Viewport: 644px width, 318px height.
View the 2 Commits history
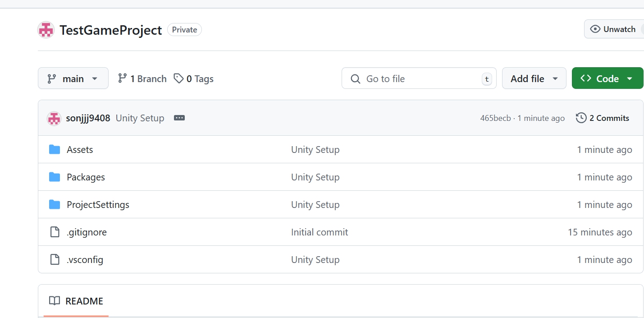coord(603,118)
